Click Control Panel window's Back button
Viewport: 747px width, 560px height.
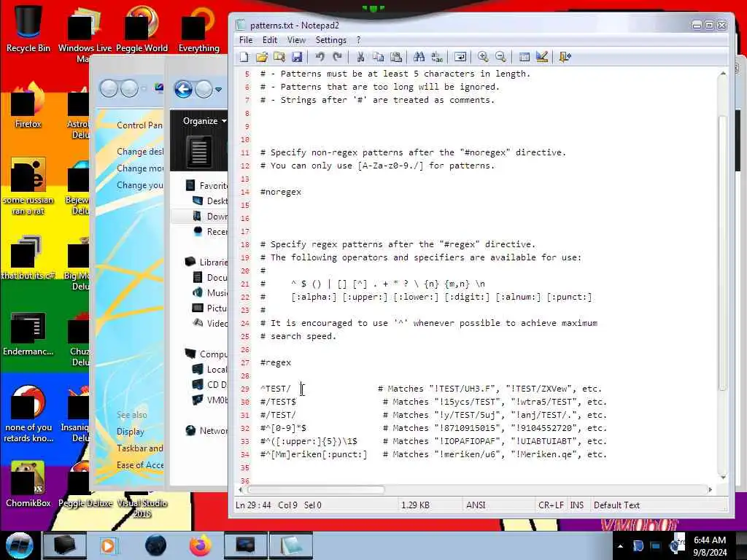[x=109, y=88]
